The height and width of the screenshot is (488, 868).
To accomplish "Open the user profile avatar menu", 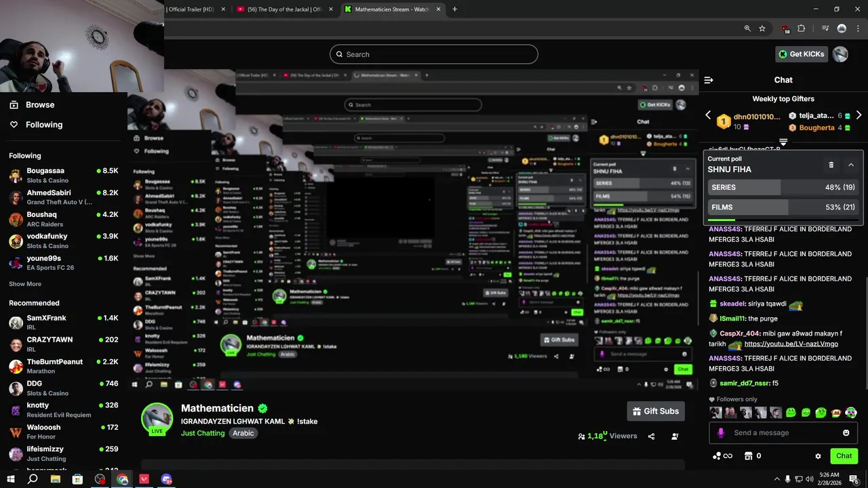I will 840,54.
